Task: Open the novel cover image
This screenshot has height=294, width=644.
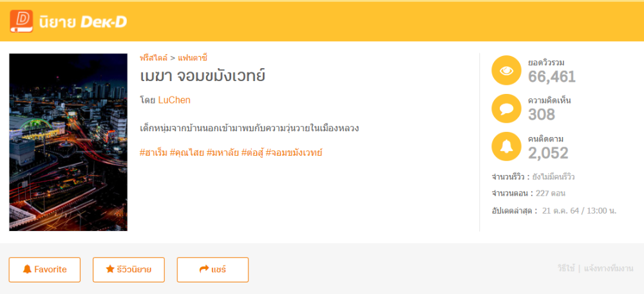Action: (68, 142)
